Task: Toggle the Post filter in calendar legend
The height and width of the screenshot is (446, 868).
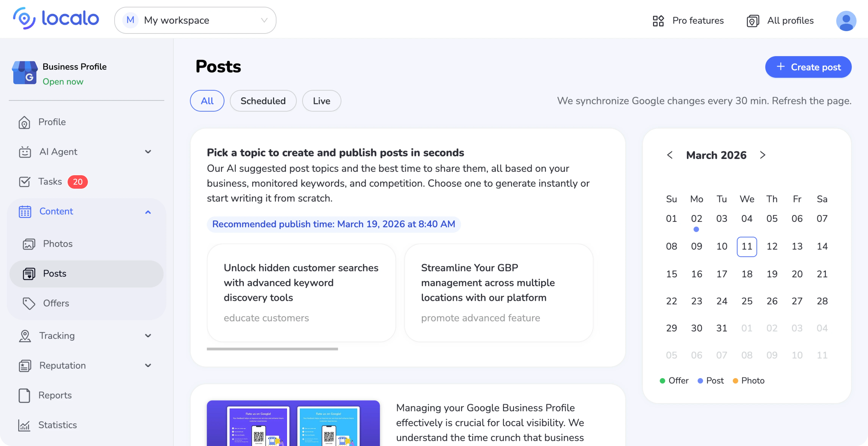Action: coord(711,381)
